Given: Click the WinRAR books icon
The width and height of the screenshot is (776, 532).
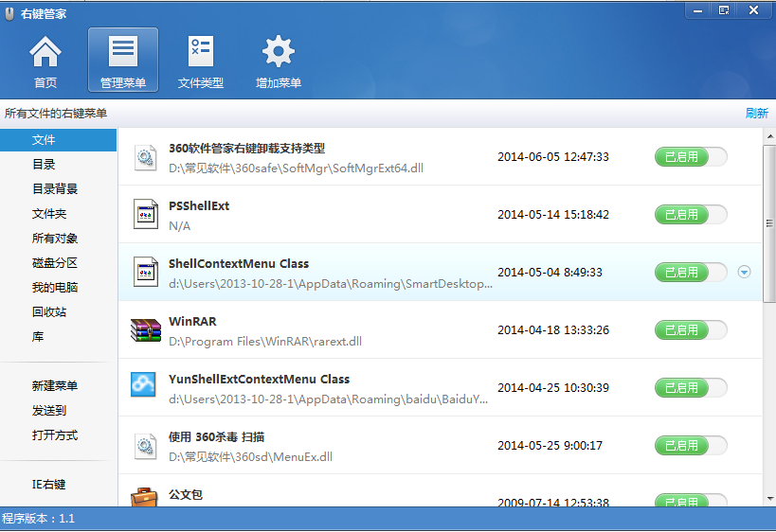Looking at the screenshot, I should pos(146,330).
